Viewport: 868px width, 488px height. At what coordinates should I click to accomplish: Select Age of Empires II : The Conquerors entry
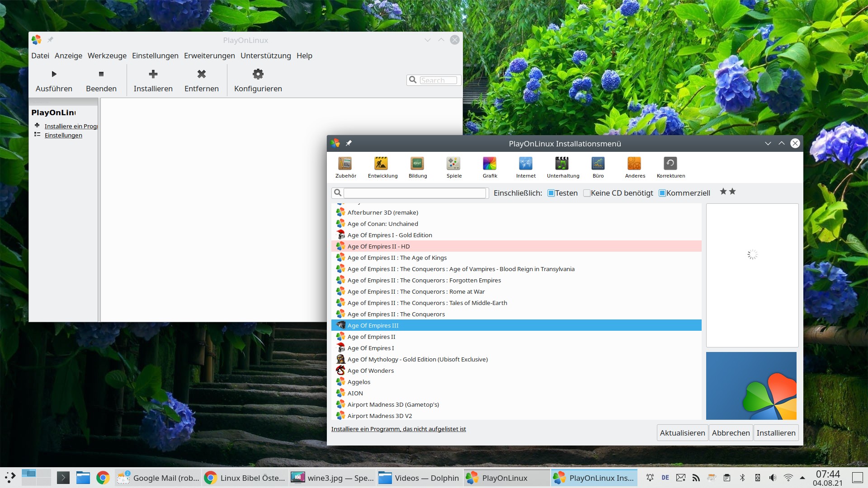pyautogui.click(x=396, y=314)
